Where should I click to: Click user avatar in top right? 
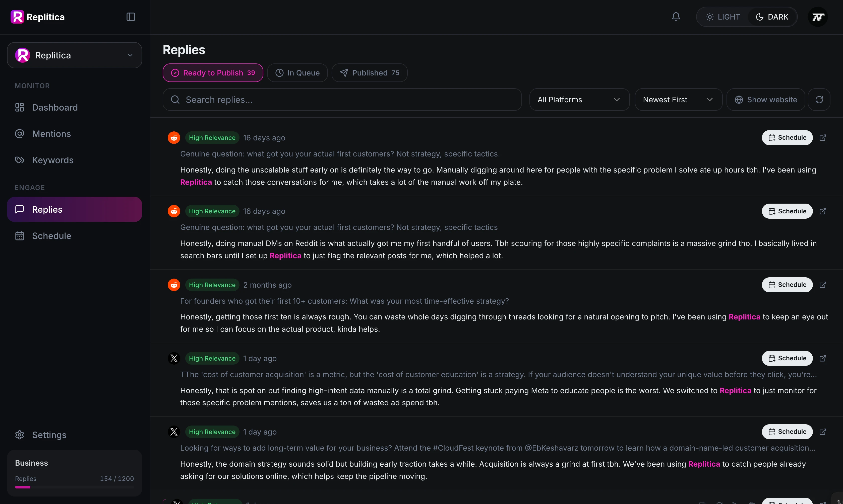point(817,17)
